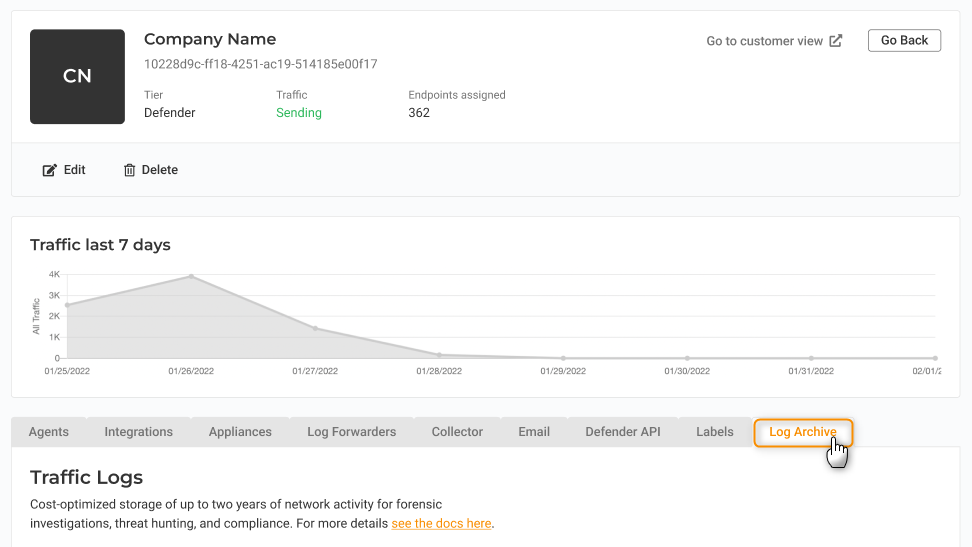Go to the Defender API tab
This screenshot has height=547, width=972.
[623, 432]
